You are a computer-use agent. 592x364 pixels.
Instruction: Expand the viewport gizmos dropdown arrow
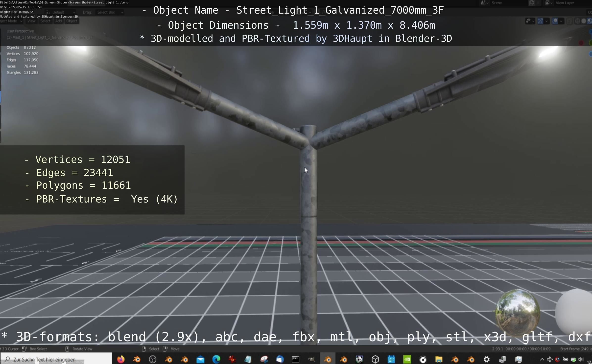(546, 21)
